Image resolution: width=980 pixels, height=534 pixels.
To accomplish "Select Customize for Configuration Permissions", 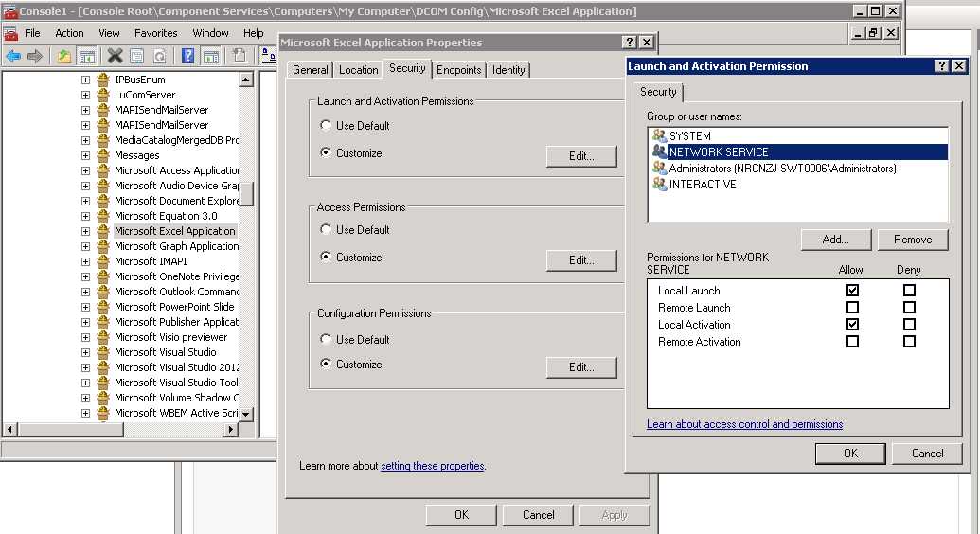I will pos(325,364).
